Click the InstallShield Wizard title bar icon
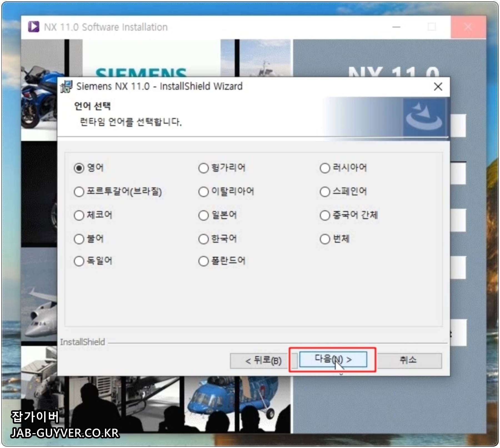This screenshot has width=500, height=448. click(x=67, y=87)
